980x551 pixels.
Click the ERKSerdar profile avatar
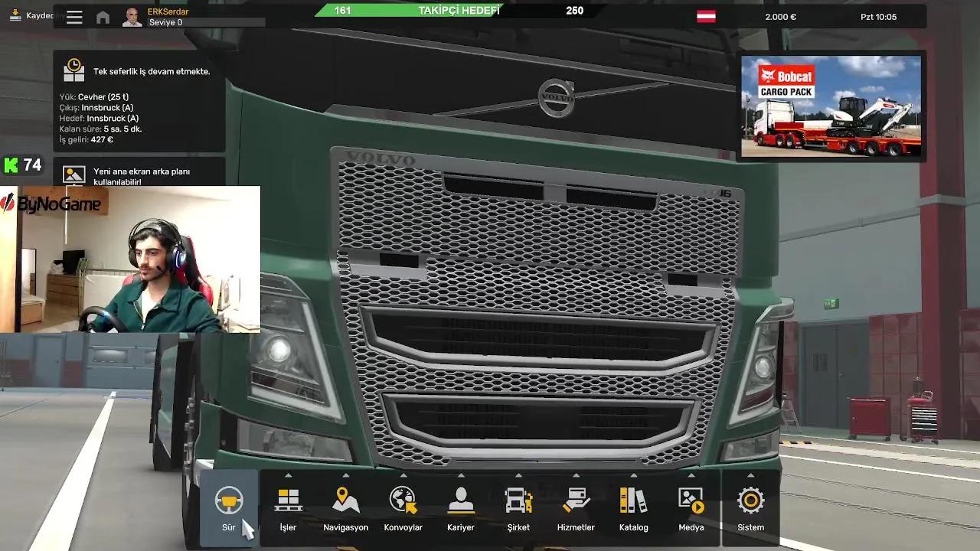[132, 17]
